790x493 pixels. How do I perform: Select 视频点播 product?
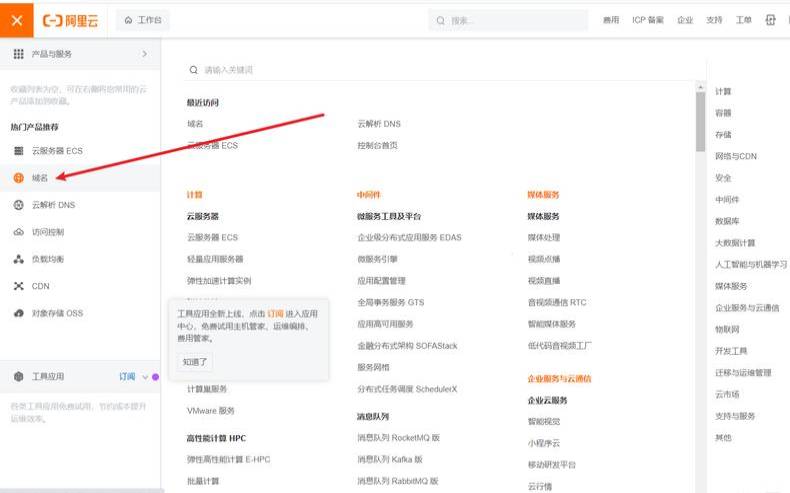(544, 259)
